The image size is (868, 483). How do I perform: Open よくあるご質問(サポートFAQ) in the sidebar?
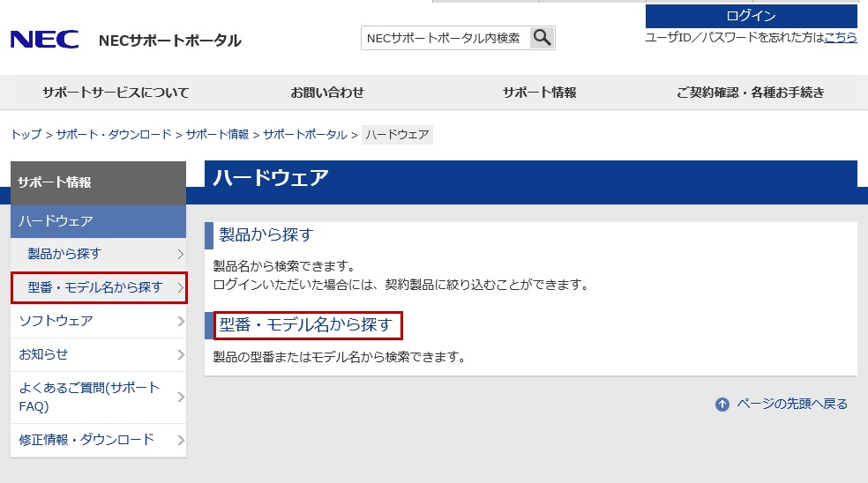(98, 398)
